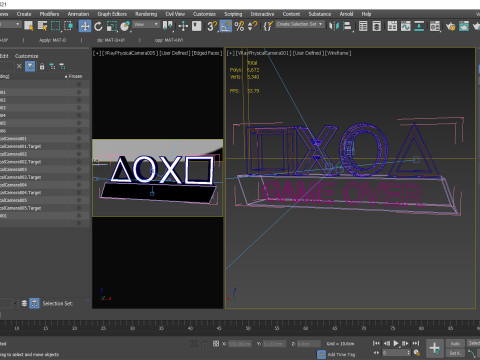
Task: Click the large Set Keys plus button
Action: click(435, 348)
